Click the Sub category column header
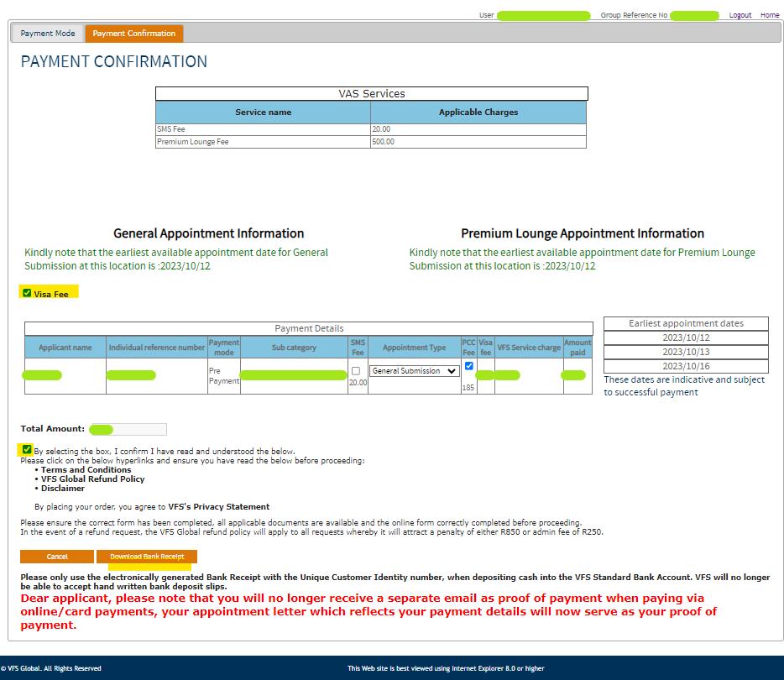Screen dimensions: 784x680 click(x=294, y=348)
